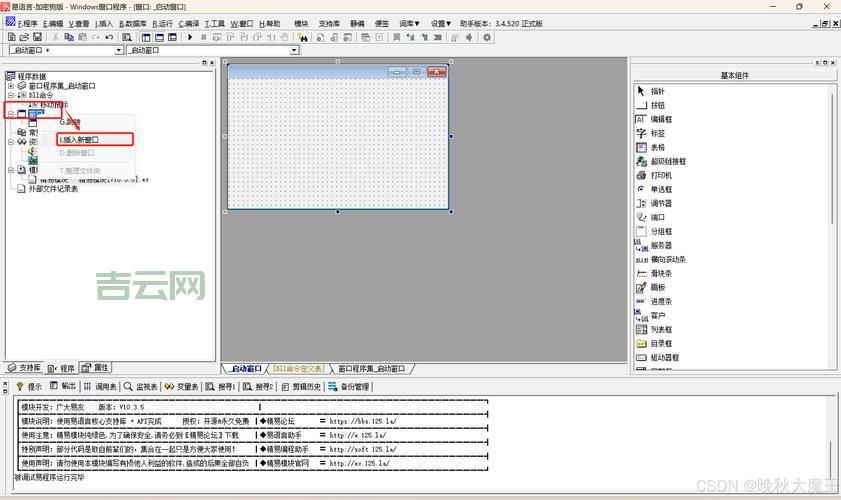Expand the 窗口程序集_启动窗口 tree node

tap(10, 86)
